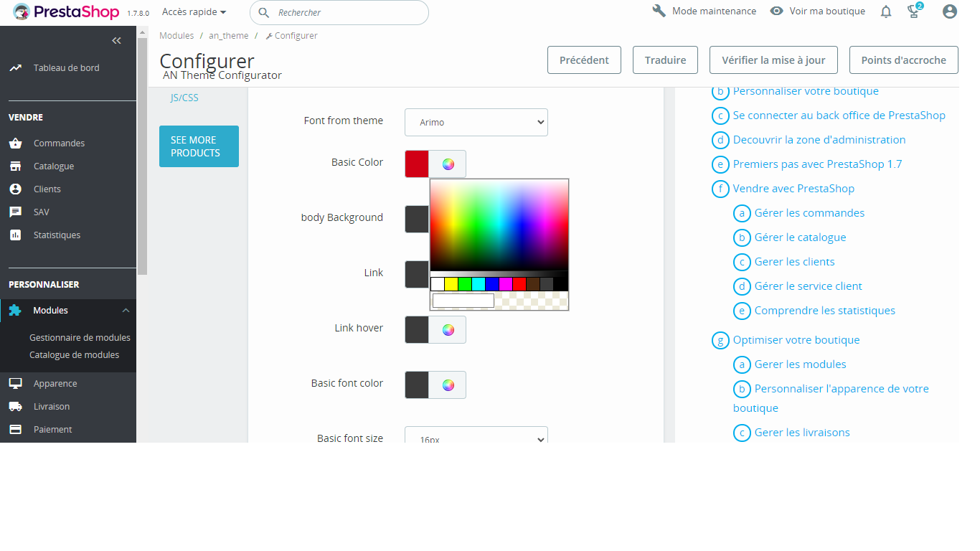The width and height of the screenshot is (980, 551).
Task: Collapse the sidebar with double chevron icon
Action: (x=116, y=41)
